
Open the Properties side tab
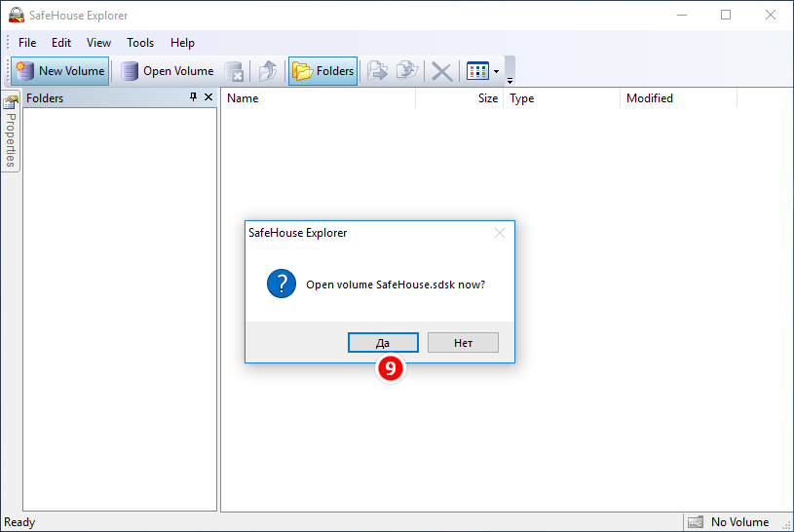pos(11,132)
